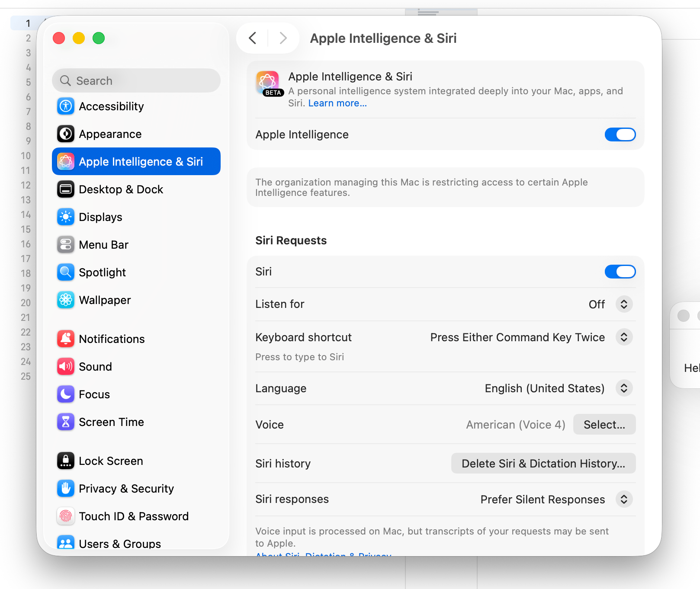Click the Screen Time hourglass icon
Viewport: 700px width, 589px height.
coord(66,422)
